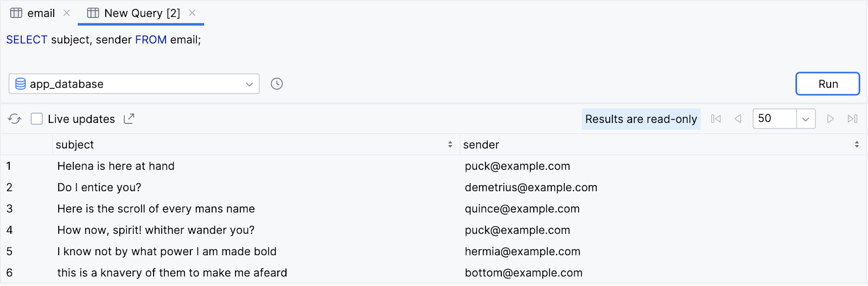Screen dimensions: 868x286
Task: Go to first page of results
Action: (x=716, y=119)
